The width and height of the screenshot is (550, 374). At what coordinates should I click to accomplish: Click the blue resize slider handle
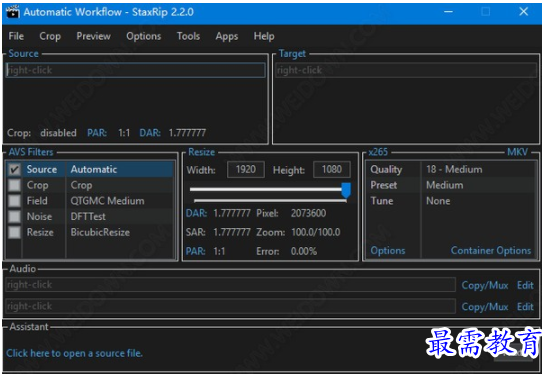(x=346, y=190)
